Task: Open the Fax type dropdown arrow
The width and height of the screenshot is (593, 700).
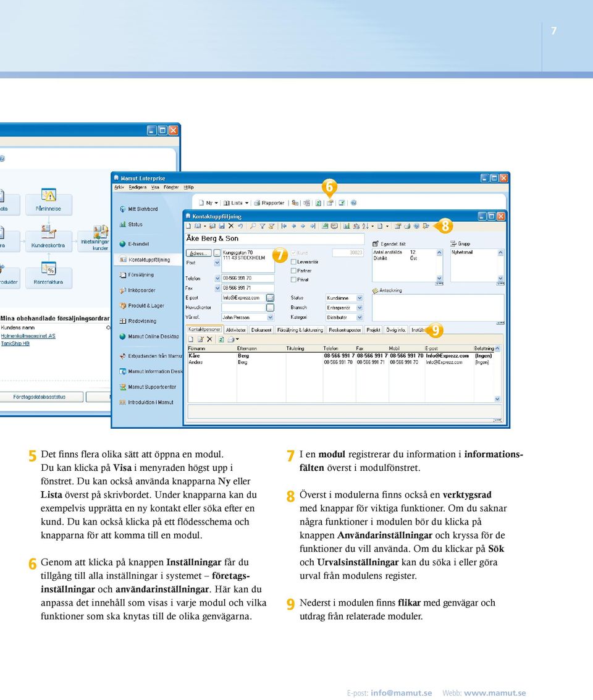Action: [x=217, y=288]
